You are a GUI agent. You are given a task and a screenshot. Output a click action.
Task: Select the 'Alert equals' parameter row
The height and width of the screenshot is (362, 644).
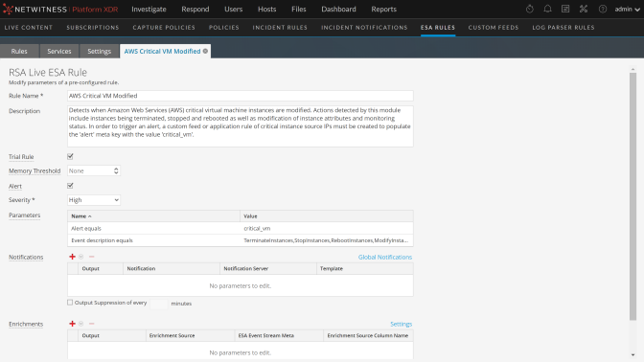click(241, 228)
